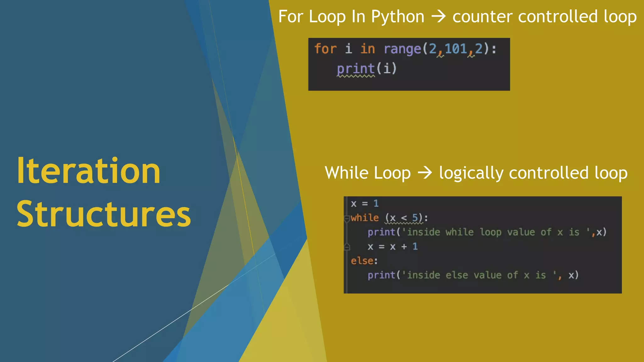Click the 'inside while loop value' string
The image size is (644, 362).
click(493, 232)
